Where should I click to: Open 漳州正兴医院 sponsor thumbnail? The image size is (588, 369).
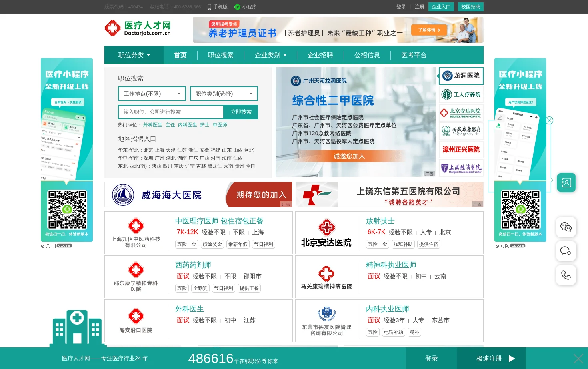click(461, 150)
